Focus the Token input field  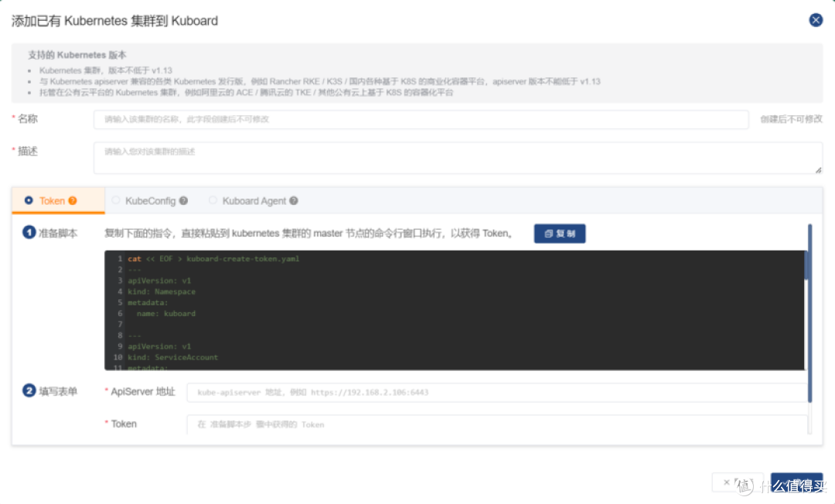tap(497, 424)
